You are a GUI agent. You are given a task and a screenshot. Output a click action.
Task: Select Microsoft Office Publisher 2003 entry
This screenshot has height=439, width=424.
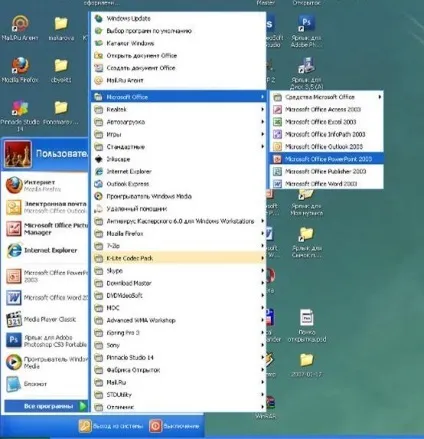(326, 171)
